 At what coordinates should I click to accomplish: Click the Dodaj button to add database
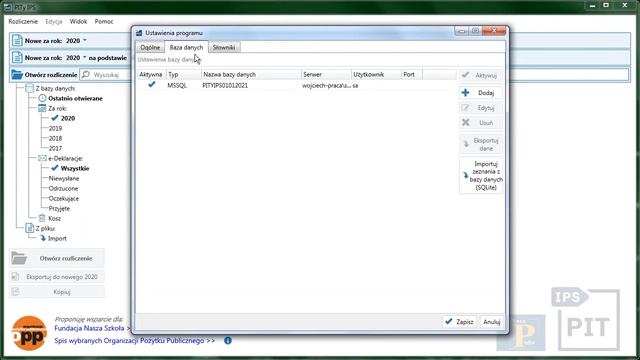click(481, 93)
